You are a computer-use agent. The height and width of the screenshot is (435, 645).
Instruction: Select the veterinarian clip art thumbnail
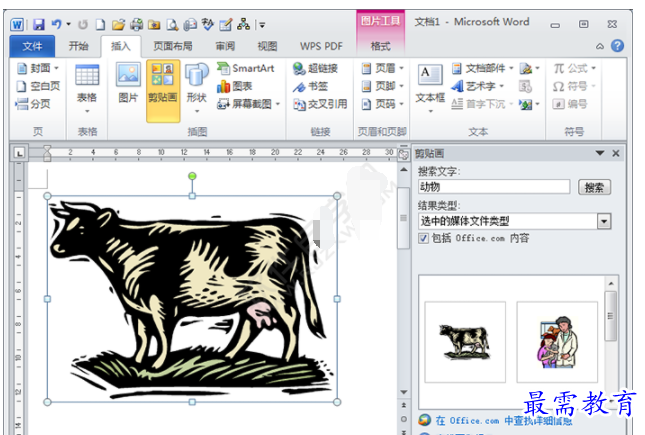(557, 342)
